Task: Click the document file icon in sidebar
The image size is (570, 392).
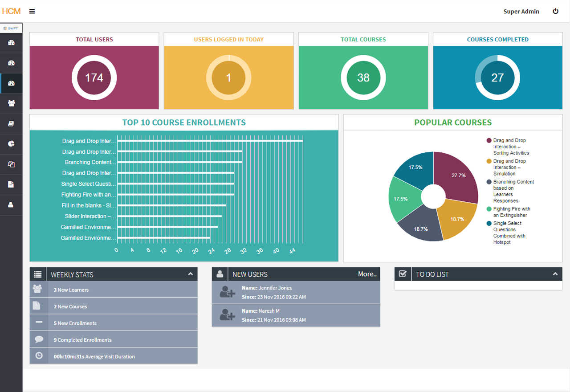Action: [x=12, y=184]
